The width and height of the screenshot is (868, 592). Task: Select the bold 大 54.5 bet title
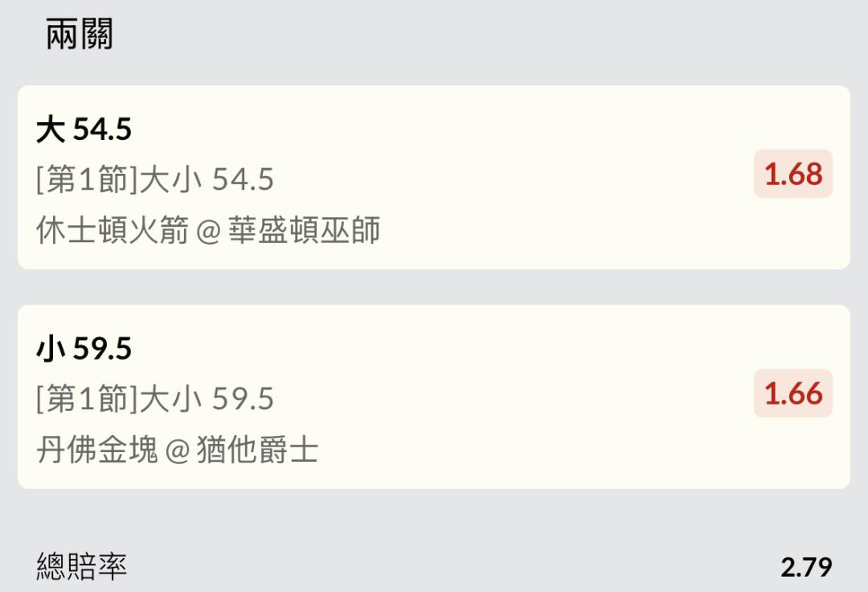84,129
